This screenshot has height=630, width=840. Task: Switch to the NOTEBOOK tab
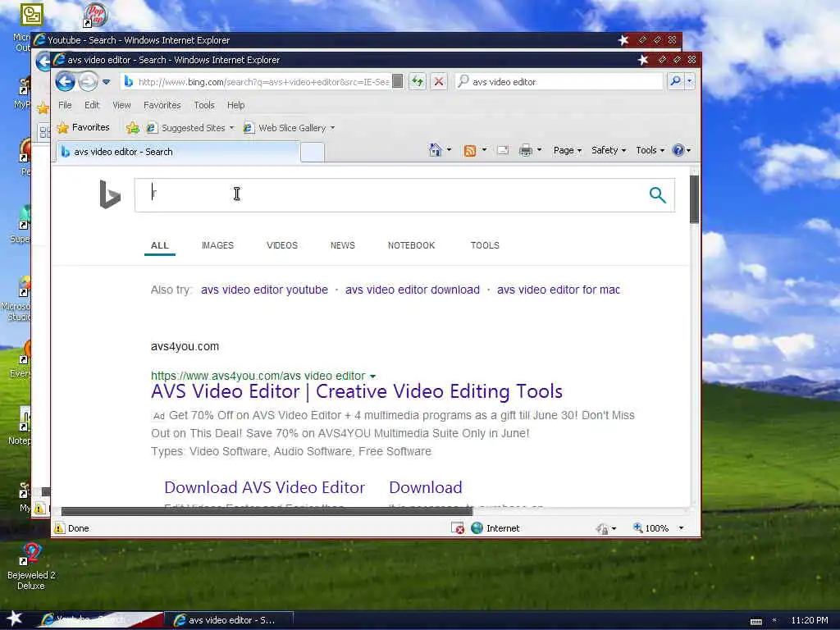412,245
